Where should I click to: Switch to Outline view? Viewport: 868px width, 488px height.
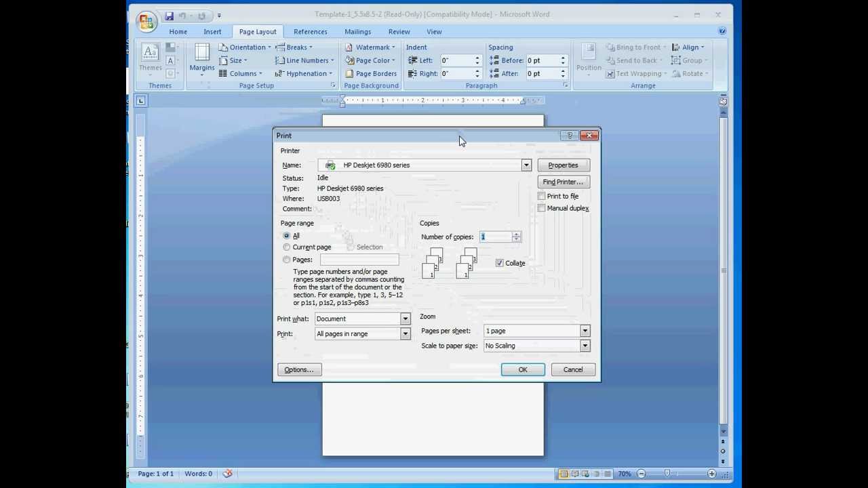click(x=597, y=474)
